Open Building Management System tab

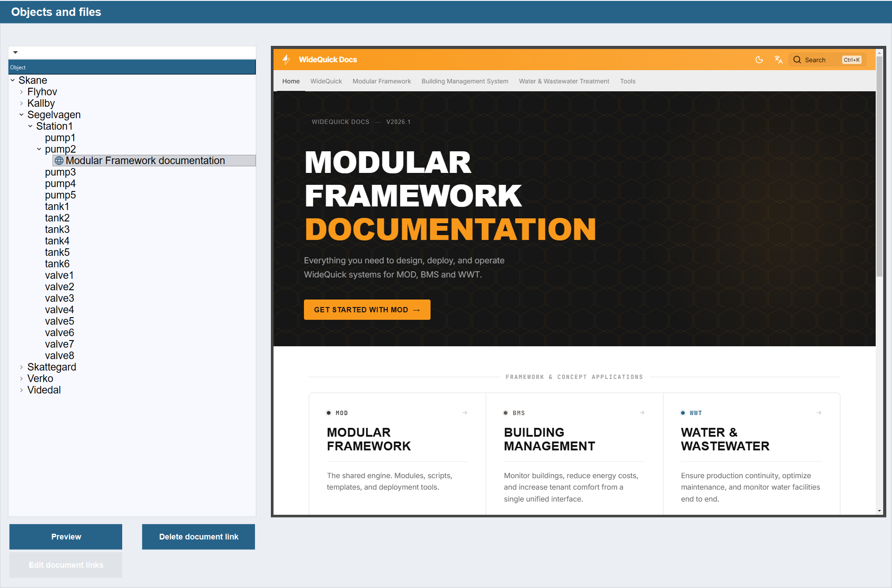click(465, 81)
